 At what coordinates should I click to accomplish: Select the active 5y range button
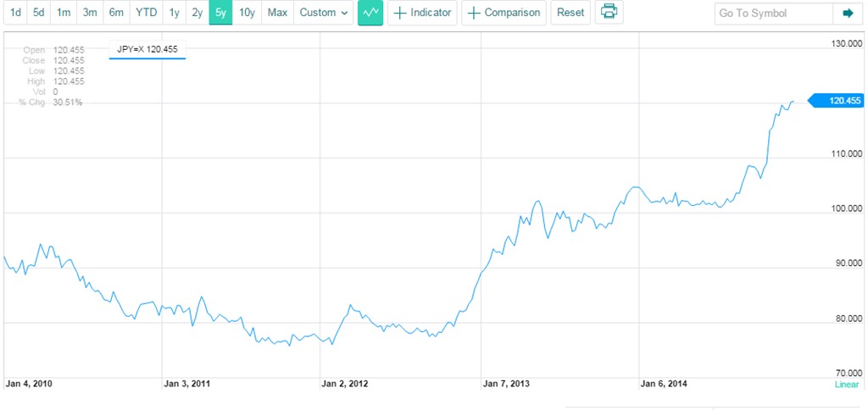coord(220,13)
